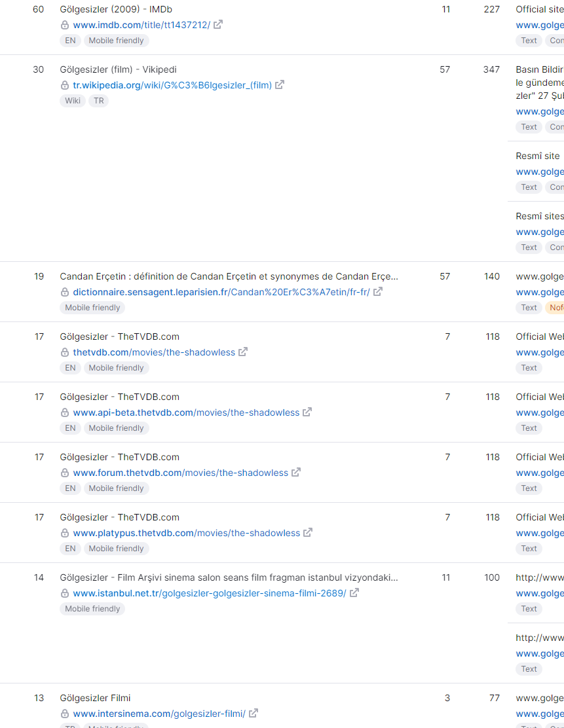Screen dimensions: 564x728
Task: Select Gölgesizler - Film Arşivi title text
Action: pyautogui.click(x=229, y=577)
